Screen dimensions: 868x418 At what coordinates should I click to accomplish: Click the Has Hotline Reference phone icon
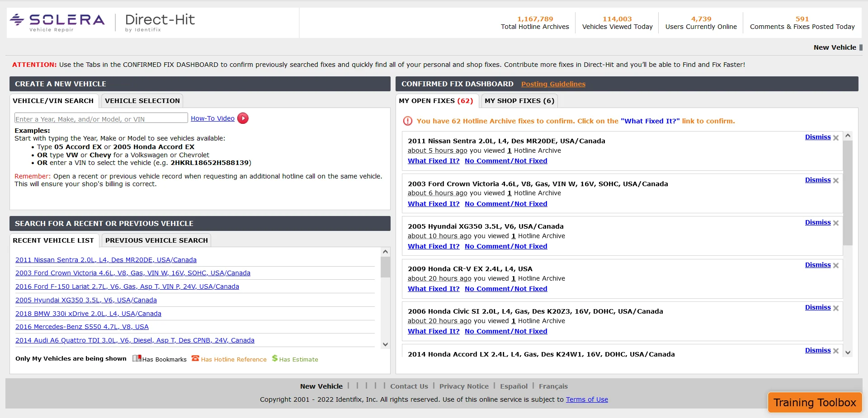click(x=195, y=358)
